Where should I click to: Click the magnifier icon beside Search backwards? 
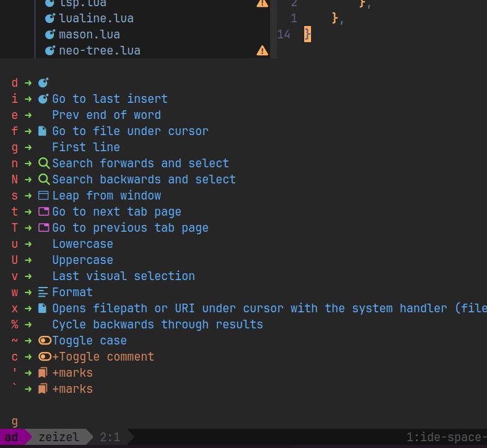click(44, 179)
